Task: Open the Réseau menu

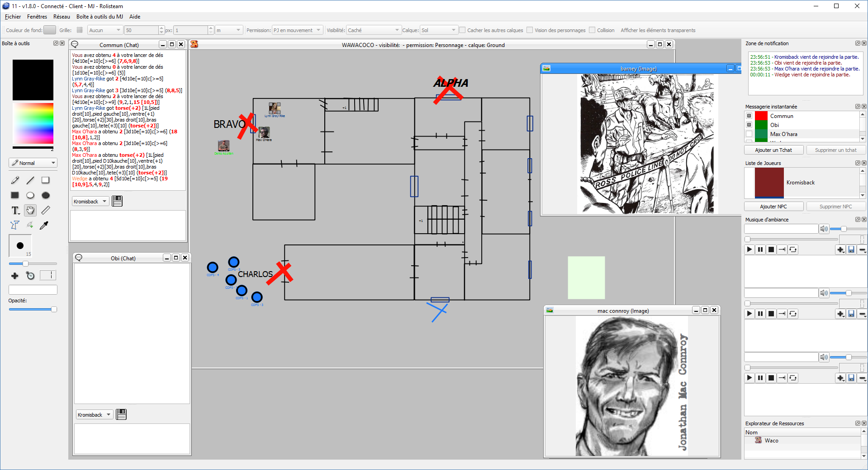Action: pos(62,17)
